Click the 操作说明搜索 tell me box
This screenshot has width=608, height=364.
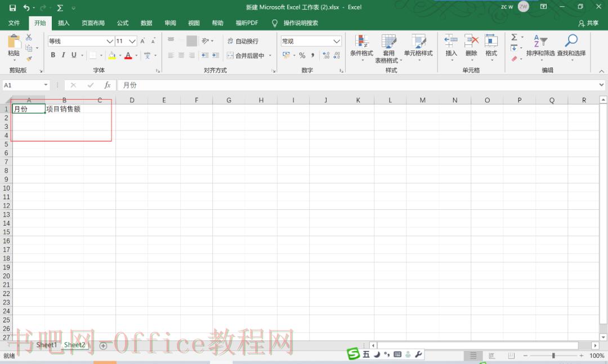[x=301, y=23]
